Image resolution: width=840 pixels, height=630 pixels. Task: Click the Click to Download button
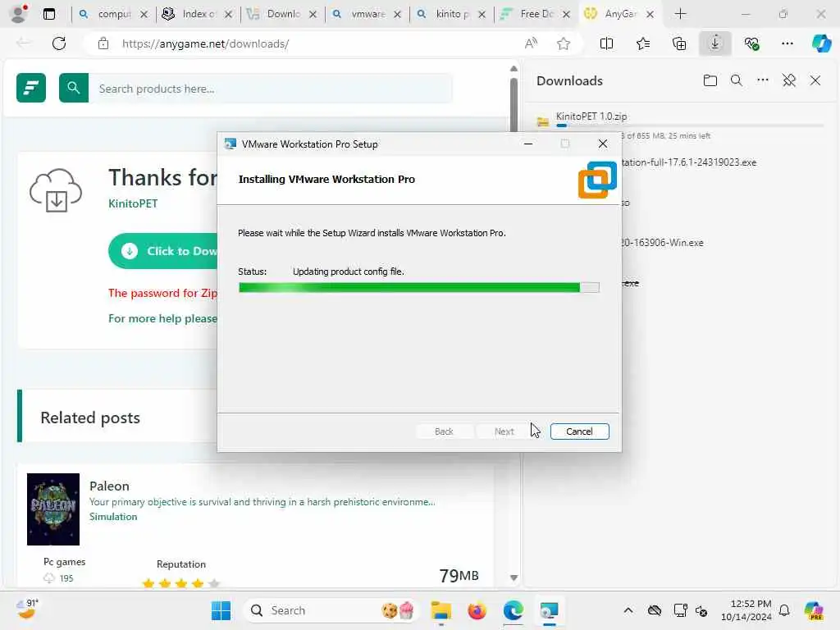[163, 251]
